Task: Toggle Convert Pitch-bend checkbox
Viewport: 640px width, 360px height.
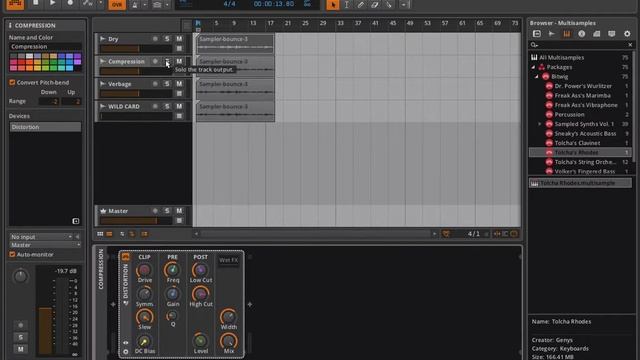Action: click(12, 82)
